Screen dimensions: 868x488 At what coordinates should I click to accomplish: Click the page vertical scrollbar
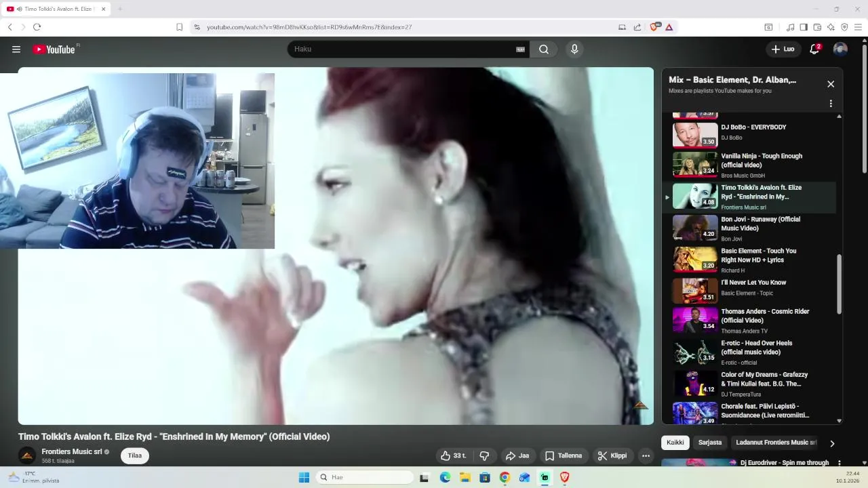[864, 108]
